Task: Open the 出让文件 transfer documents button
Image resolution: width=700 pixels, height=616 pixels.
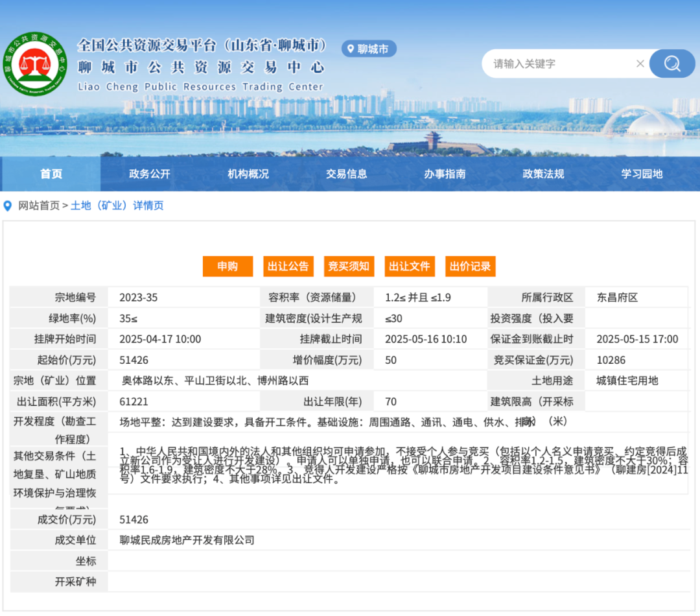Action: click(410, 266)
